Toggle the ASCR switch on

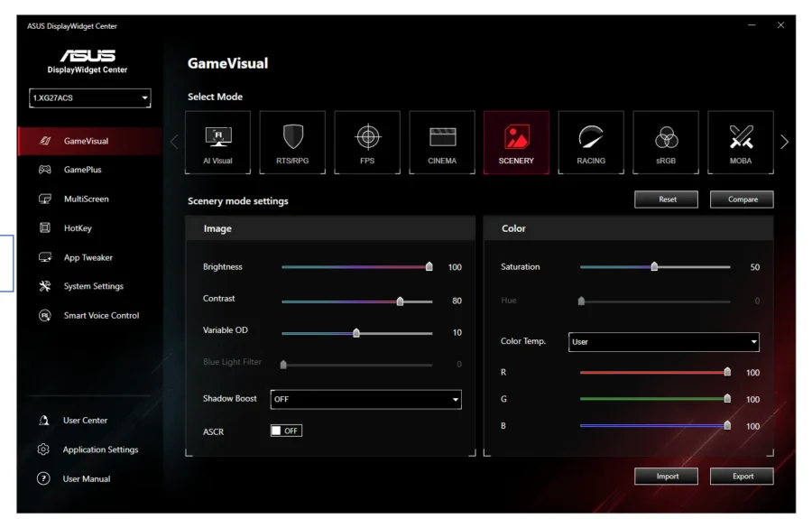[286, 431]
